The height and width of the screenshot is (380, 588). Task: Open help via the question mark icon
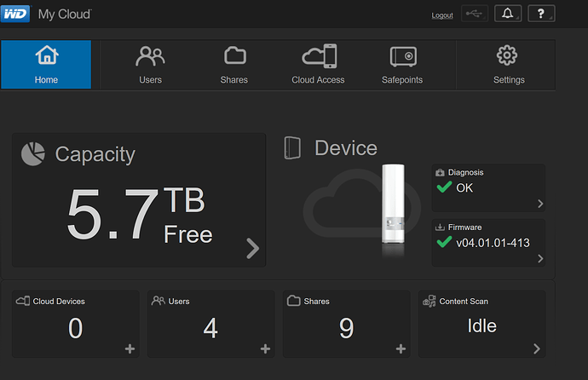click(541, 14)
